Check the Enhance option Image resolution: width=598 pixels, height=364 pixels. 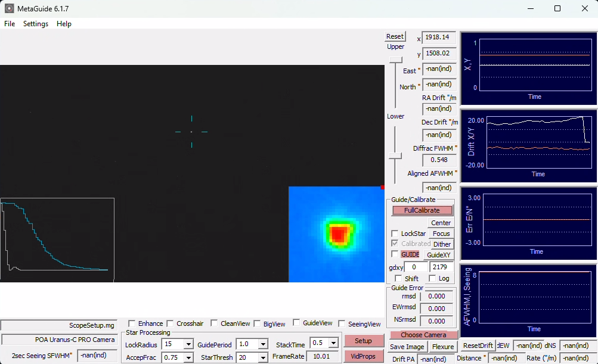132,323
